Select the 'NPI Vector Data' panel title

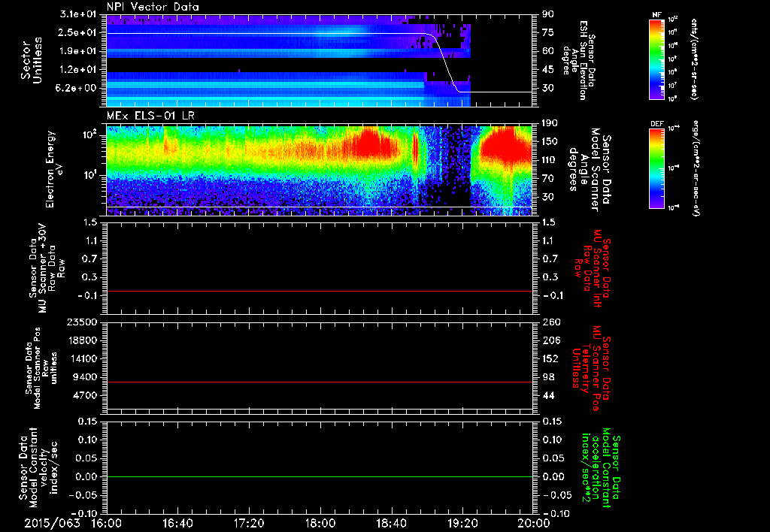tap(153, 7)
